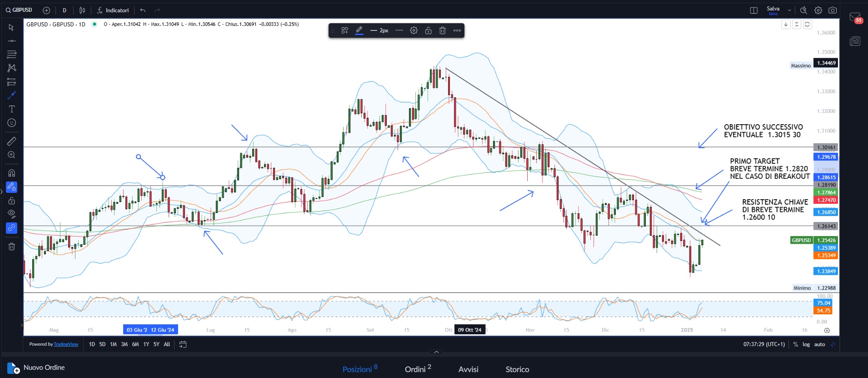Select the ruler Measure tool
The width and height of the screenshot is (868, 378).
[11, 141]
